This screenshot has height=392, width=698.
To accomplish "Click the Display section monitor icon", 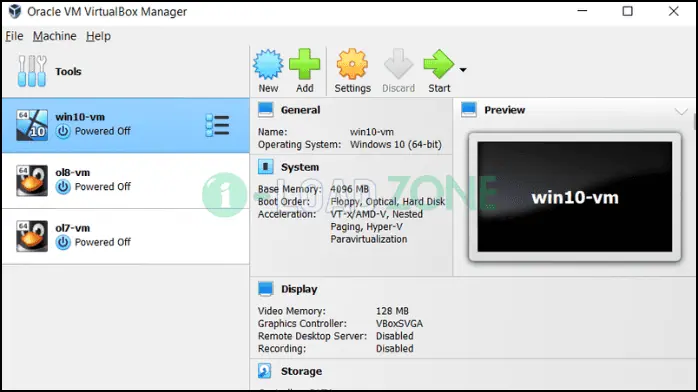I will [x=266, y=289].
